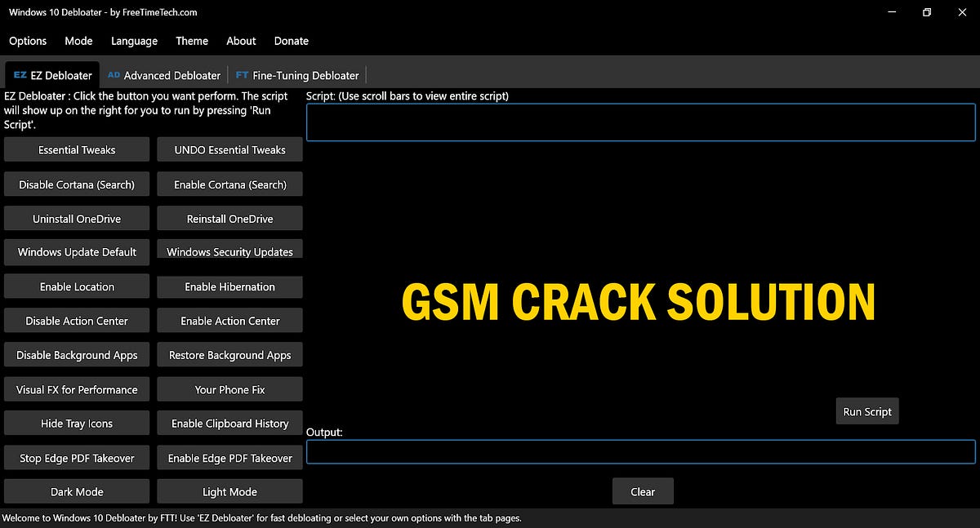
Task: Click Disable Background Apps
Action: click(x=77, y=355)
